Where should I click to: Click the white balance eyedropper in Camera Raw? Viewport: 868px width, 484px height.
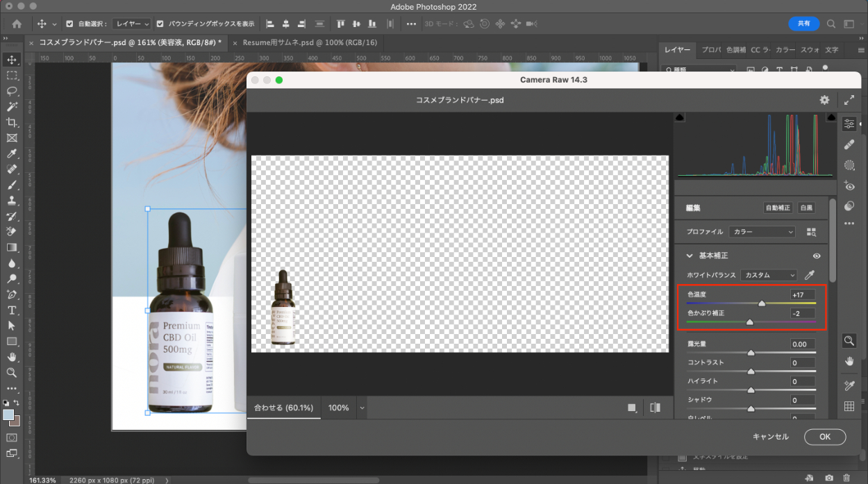[810, 275]
